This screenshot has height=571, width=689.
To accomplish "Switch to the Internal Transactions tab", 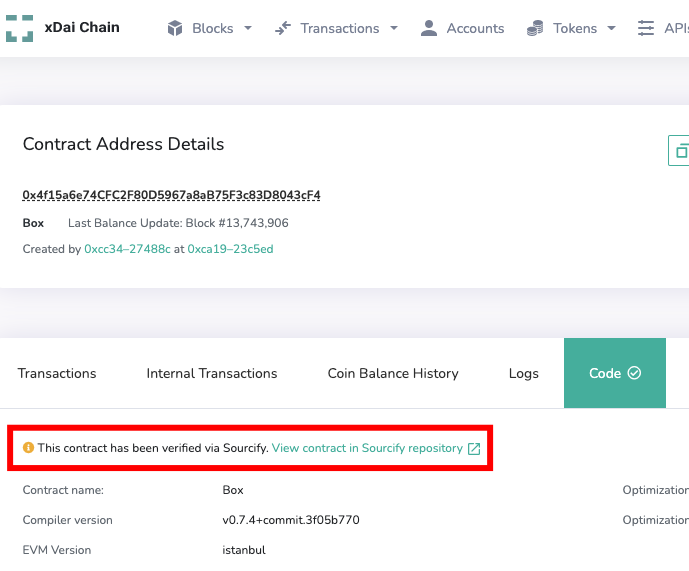I will click(212, 373).
